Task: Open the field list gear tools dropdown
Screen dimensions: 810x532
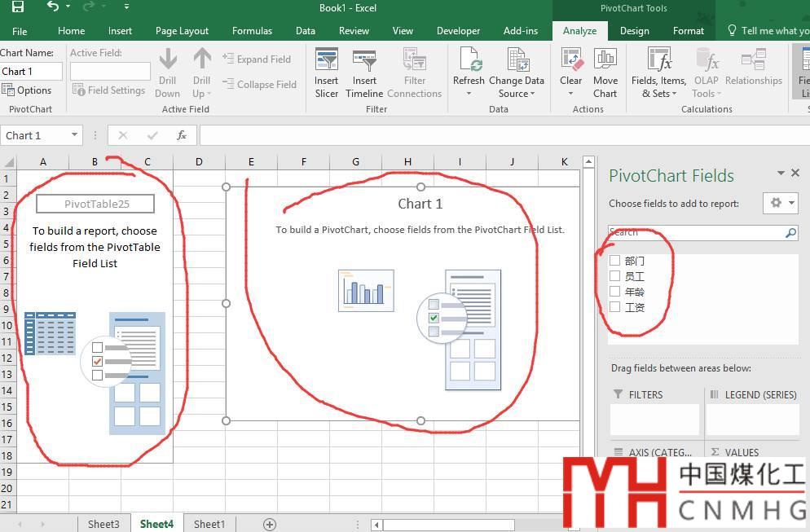Action: click(780, 203)
